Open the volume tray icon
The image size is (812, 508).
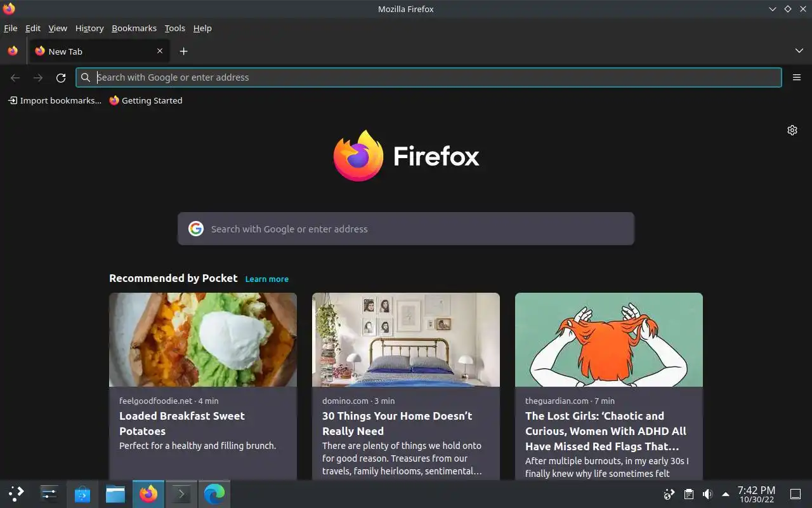coord(707,493)
